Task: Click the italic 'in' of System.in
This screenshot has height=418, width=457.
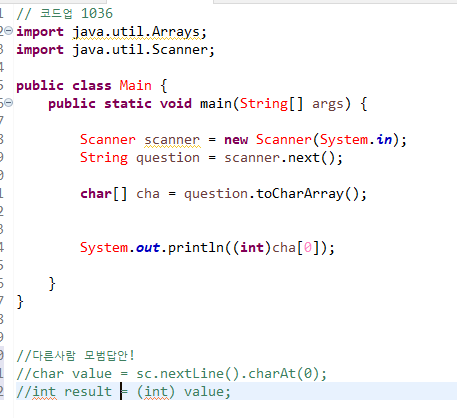Action: click(x=384, y=140)
